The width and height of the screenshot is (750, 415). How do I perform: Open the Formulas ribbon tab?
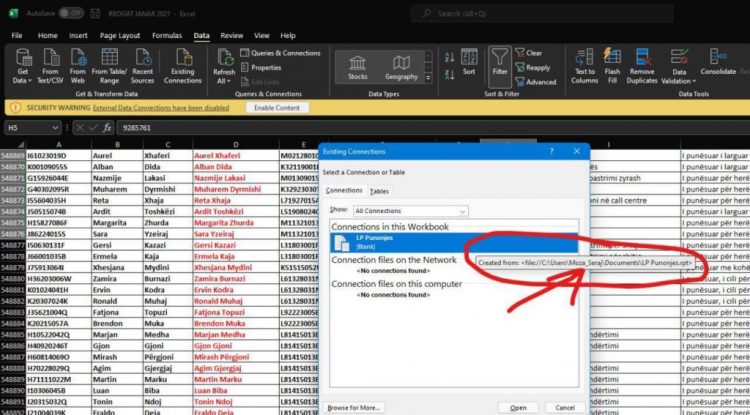click(x=167, y=35)
